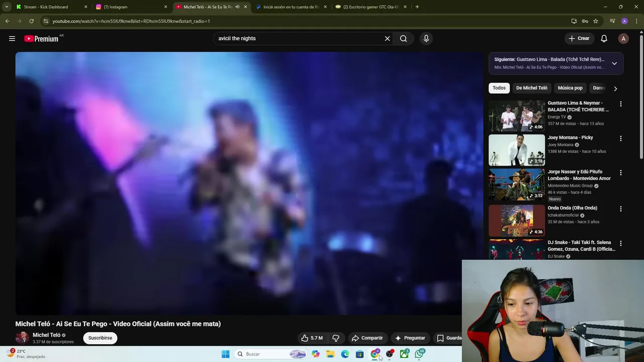Open Michel Teló channel name link
Image resolution: width=644 pixels, height=362 pixels.
(46, 335)
